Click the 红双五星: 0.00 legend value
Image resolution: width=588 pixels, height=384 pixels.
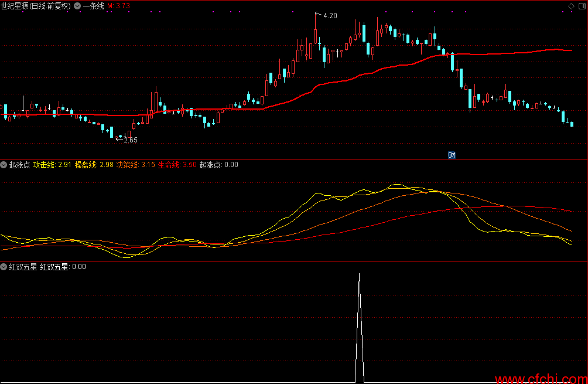point(63,267)
